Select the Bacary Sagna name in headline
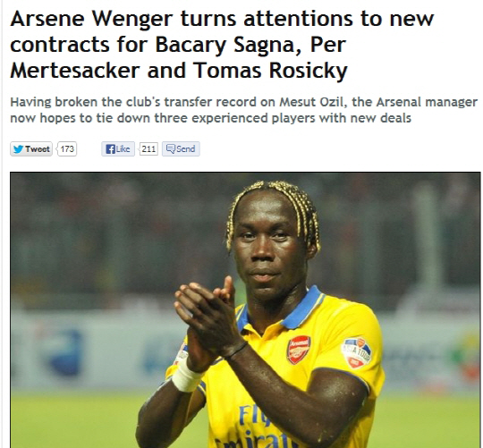483x448 pixels. [x=225, y=45]
